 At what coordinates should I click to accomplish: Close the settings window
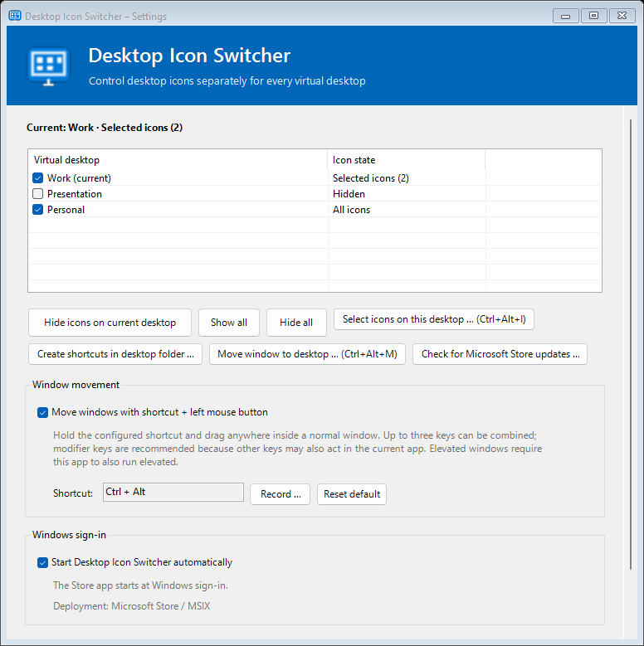coord(622,16)
